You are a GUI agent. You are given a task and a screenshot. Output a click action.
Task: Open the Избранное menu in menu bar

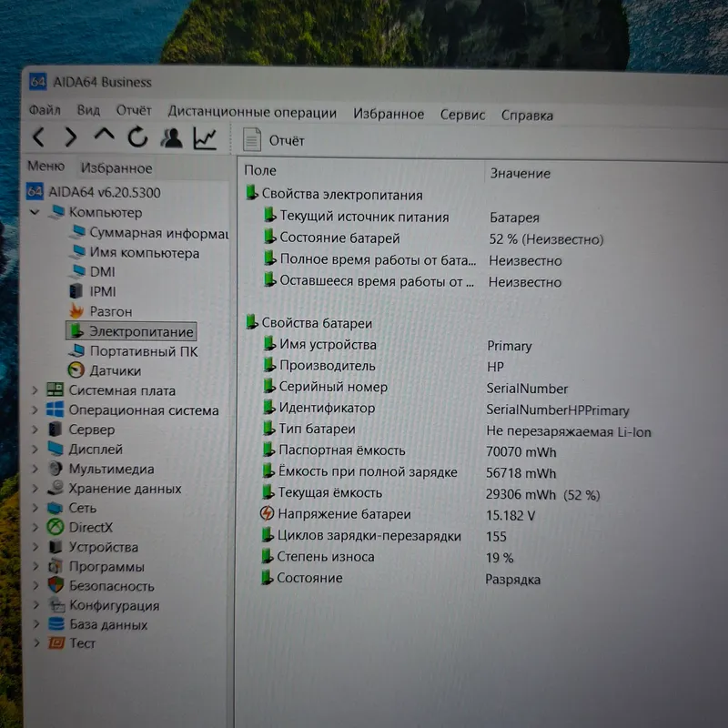point(389,114)
